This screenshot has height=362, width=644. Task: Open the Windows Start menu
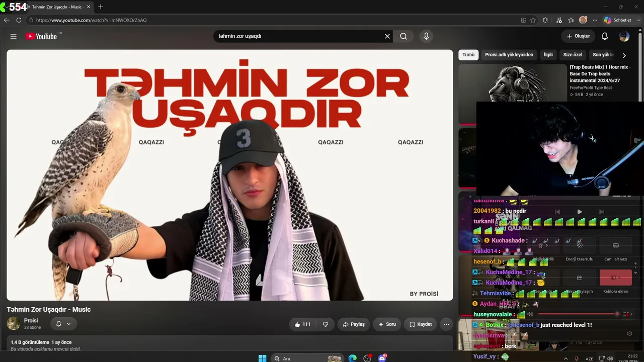tap(262, 358)
